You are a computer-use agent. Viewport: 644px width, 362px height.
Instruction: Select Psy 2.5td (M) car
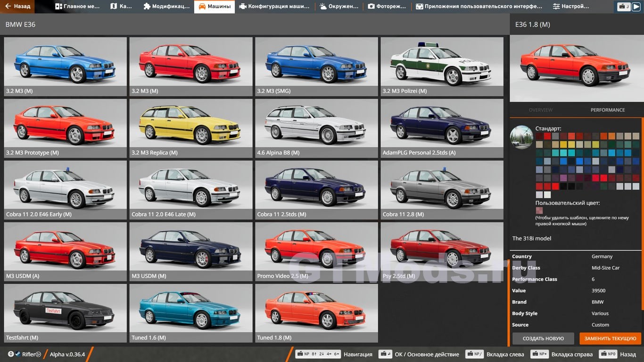coord(442,252)
